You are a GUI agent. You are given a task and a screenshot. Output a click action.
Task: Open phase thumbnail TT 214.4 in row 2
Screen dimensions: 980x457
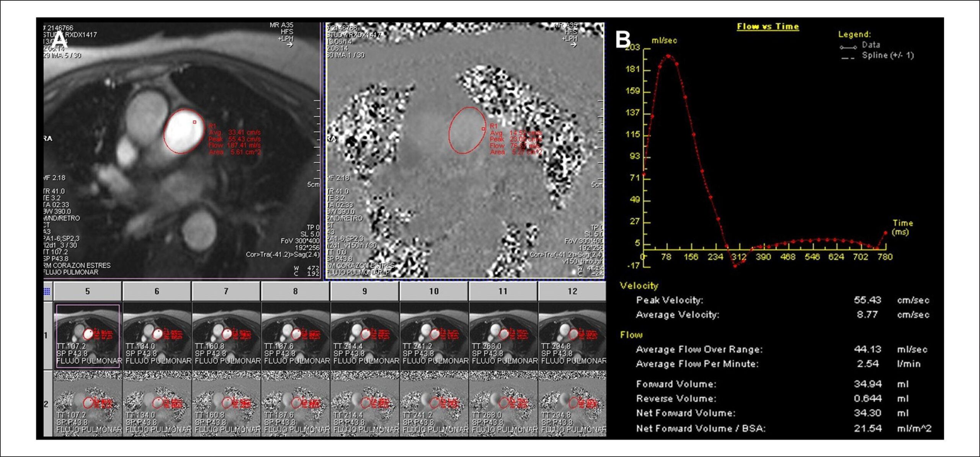pyautogui.click(x=365, y=404)
